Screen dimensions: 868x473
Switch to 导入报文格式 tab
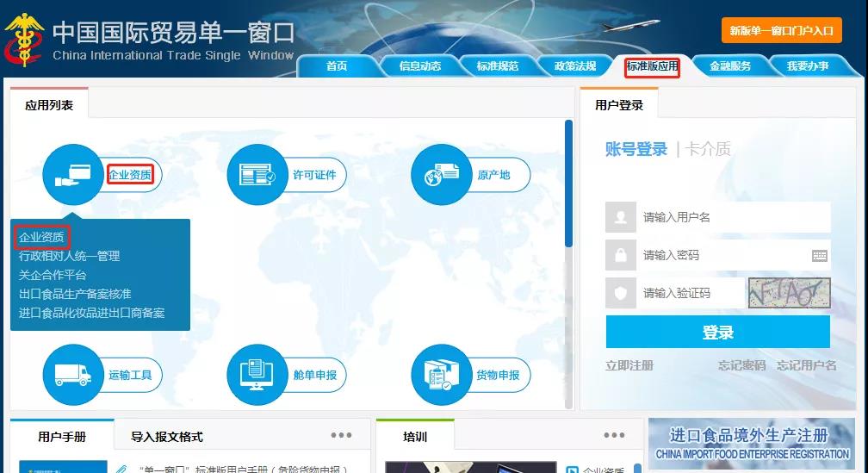167,437
